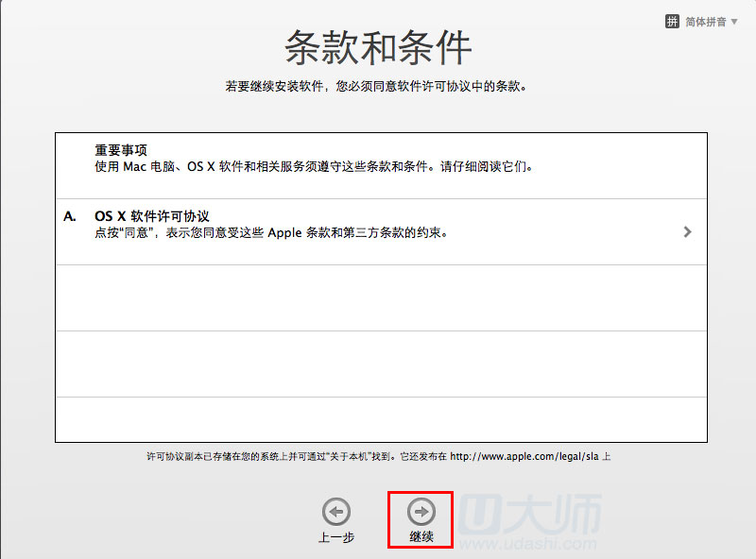Click the triangle arrow beside 简体拼音
This screenshot has height=559, width=756.
734,22
